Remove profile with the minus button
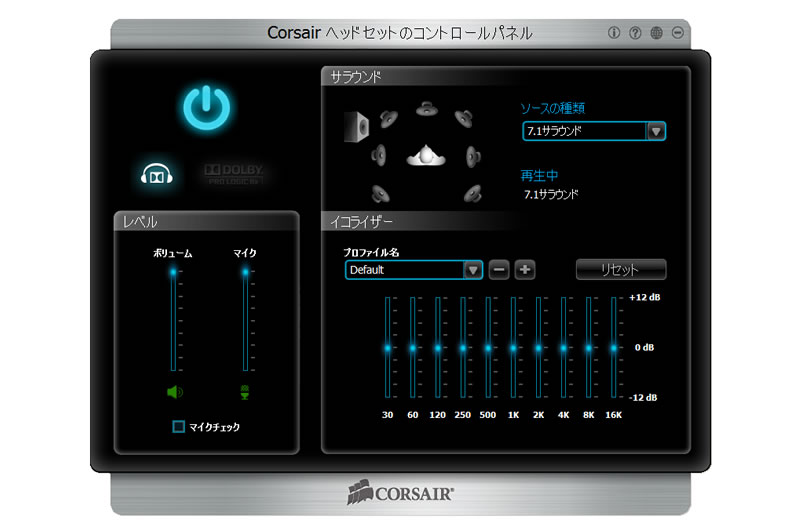This screenshot has height=520, width=800. point(499,270)
